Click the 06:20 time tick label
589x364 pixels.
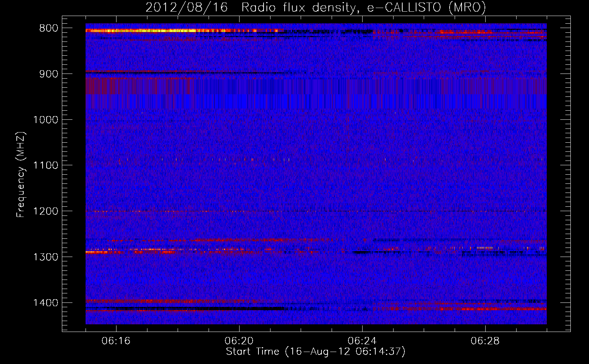click(239, 341)
